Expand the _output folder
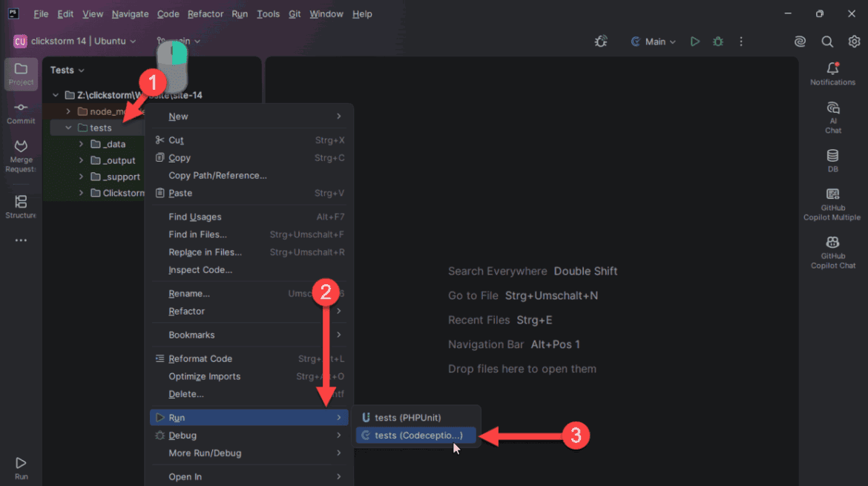 click(x=81, y=160)
